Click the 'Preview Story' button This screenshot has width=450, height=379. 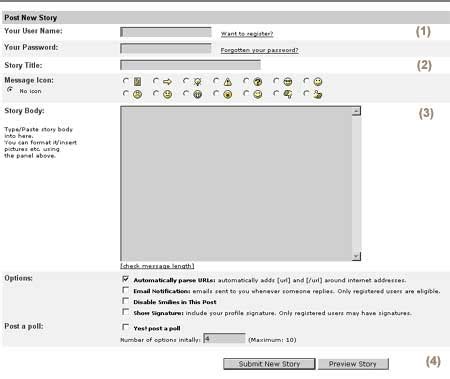click(353, 364)
